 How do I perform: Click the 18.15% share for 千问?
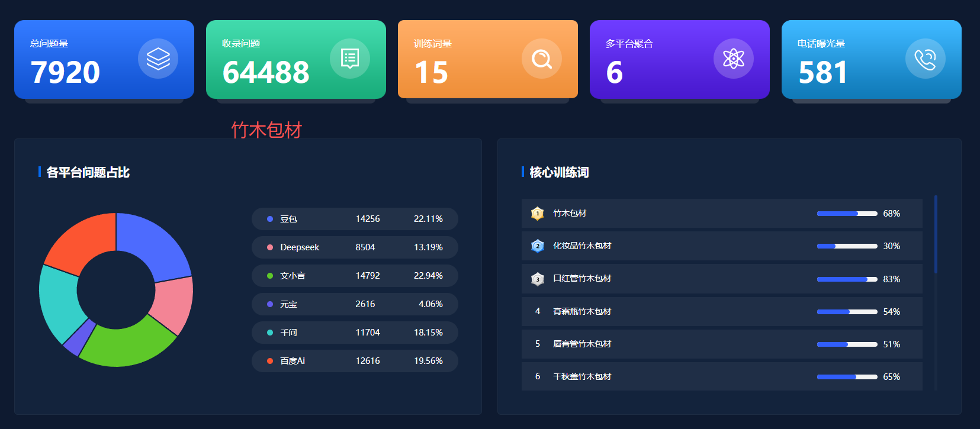428,333
